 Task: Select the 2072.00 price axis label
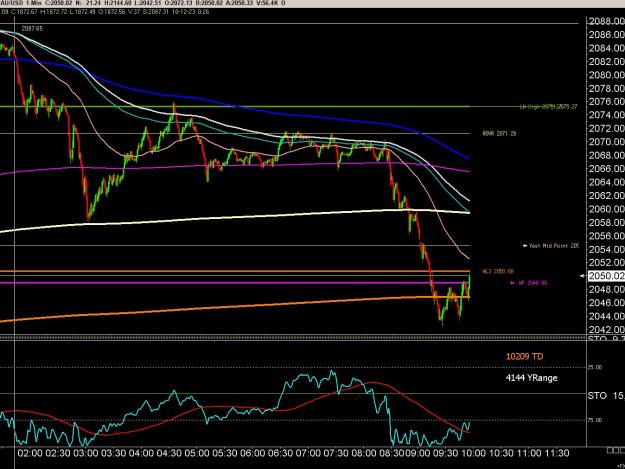pos(606,128)
